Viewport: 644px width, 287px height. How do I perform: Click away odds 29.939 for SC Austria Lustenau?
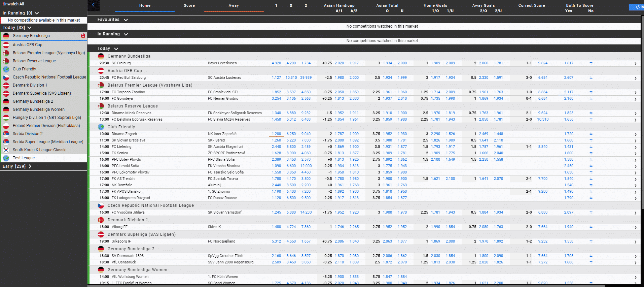306,78
